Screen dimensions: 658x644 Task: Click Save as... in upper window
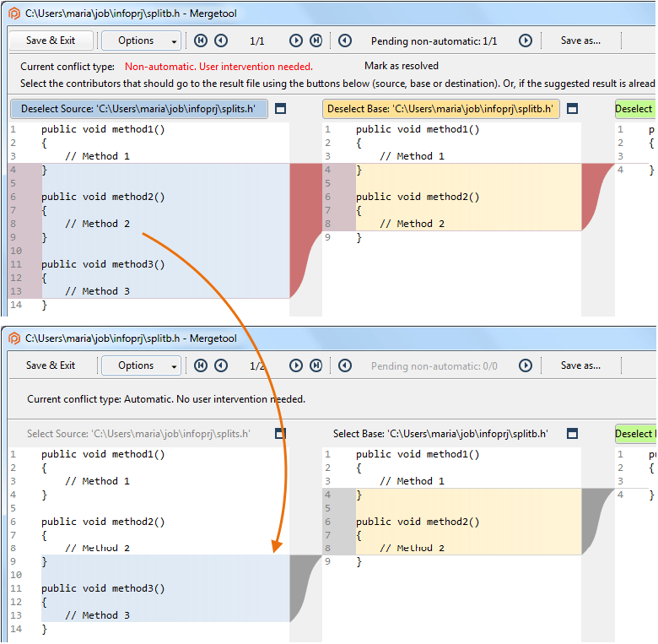tap(580, 41)
